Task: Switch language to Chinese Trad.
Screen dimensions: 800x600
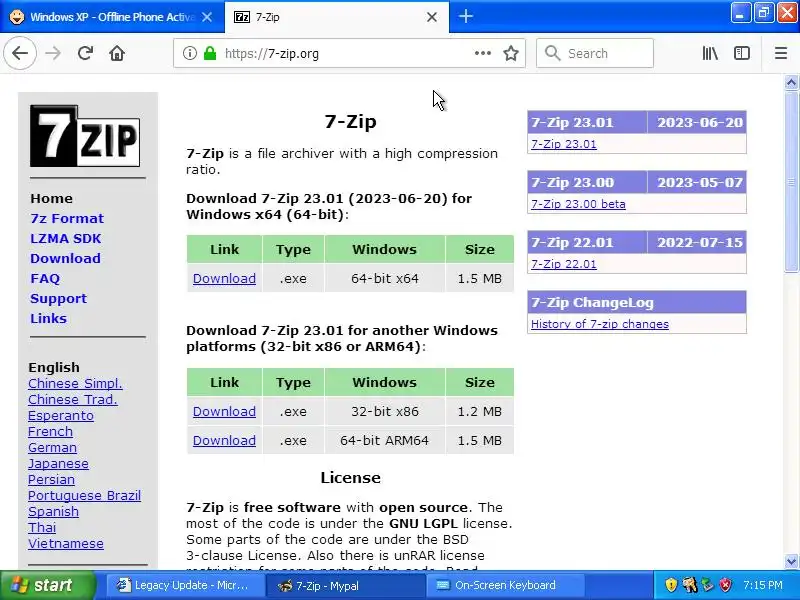Action: click(x=72, y=399)
